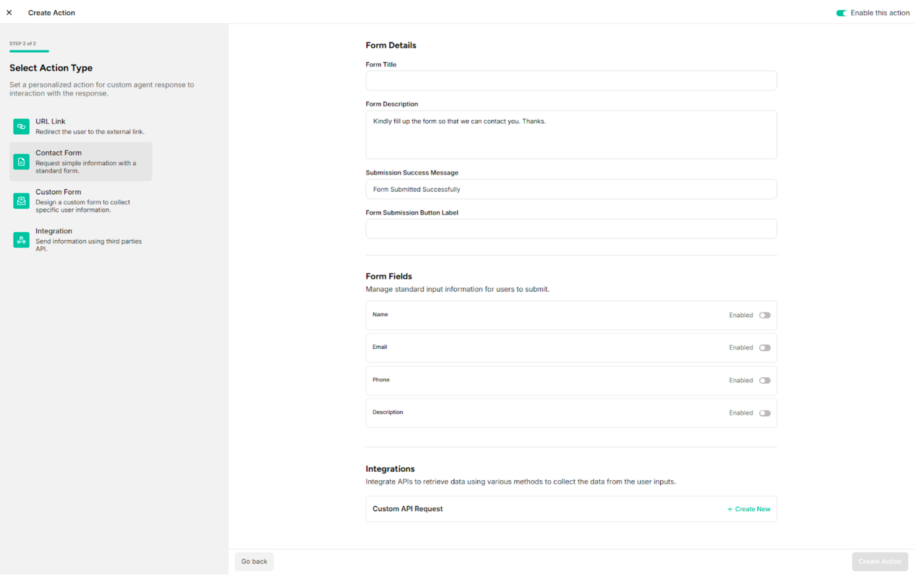Click the Form Fields heading
The image size is (924, 577).
click(389, 276)
